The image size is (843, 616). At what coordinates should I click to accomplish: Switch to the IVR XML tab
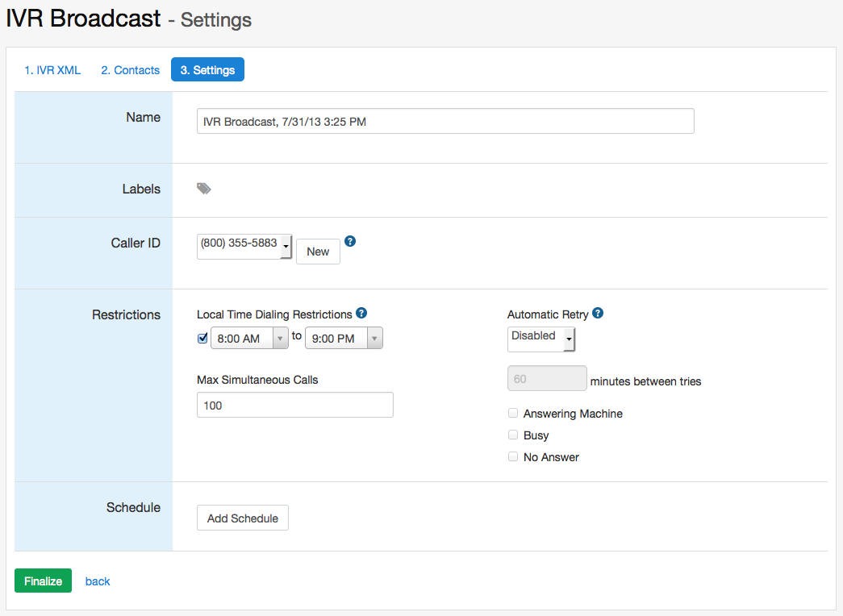click(x=52, y=70)
